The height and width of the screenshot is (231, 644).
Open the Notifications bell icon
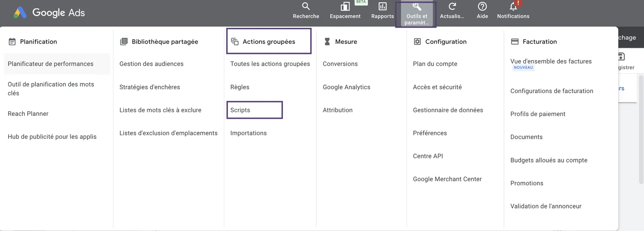click(513, 6)
